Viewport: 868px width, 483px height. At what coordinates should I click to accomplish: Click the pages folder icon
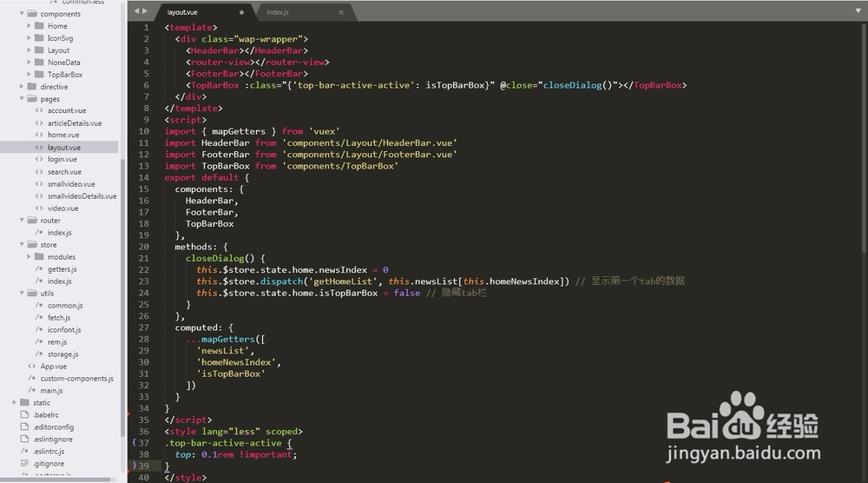point(32,98)
